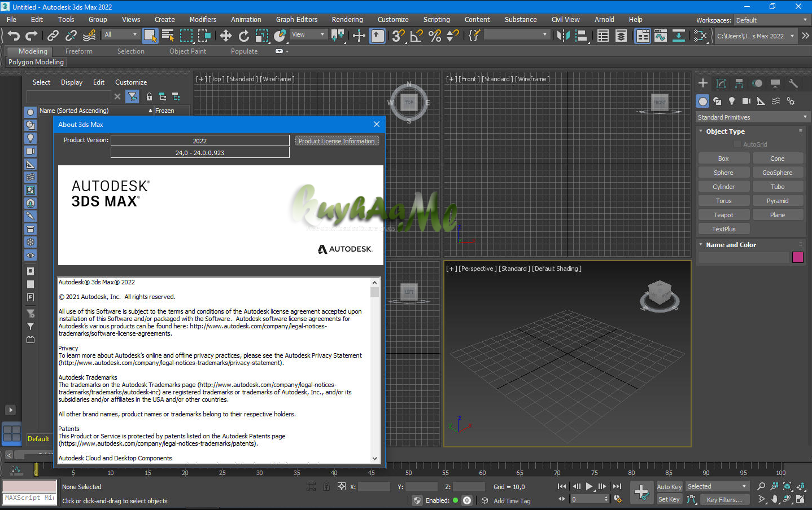The image size is (812, 510).
Task: Open the Modify tab in command panel
Action: tap(721, 83)
